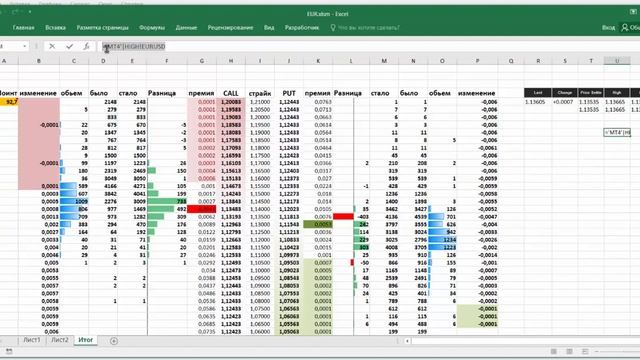Click the share person icon beside Вход
The width and height of the screenshot is (640, 360).
[624, 28]
